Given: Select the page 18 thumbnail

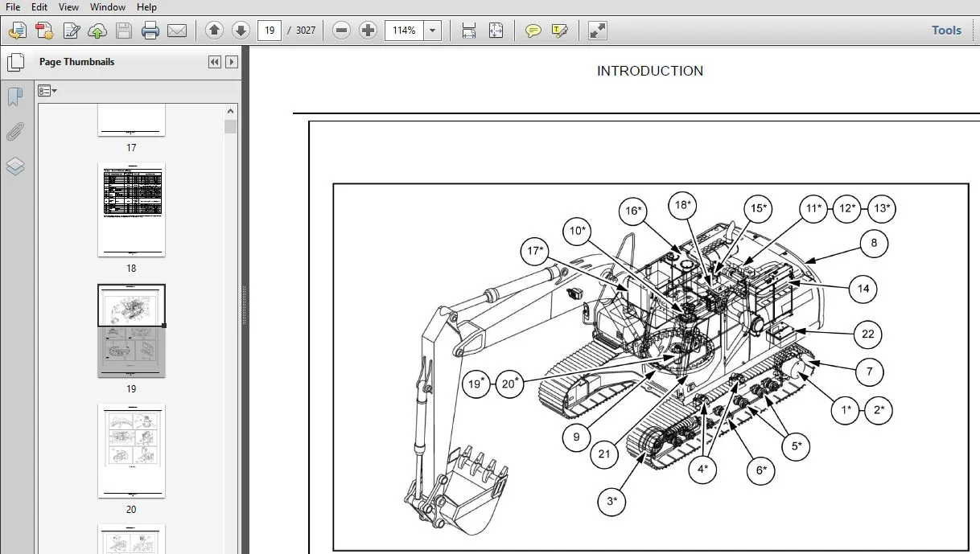Looking at the screenshot, I should [x=131, y=210].
